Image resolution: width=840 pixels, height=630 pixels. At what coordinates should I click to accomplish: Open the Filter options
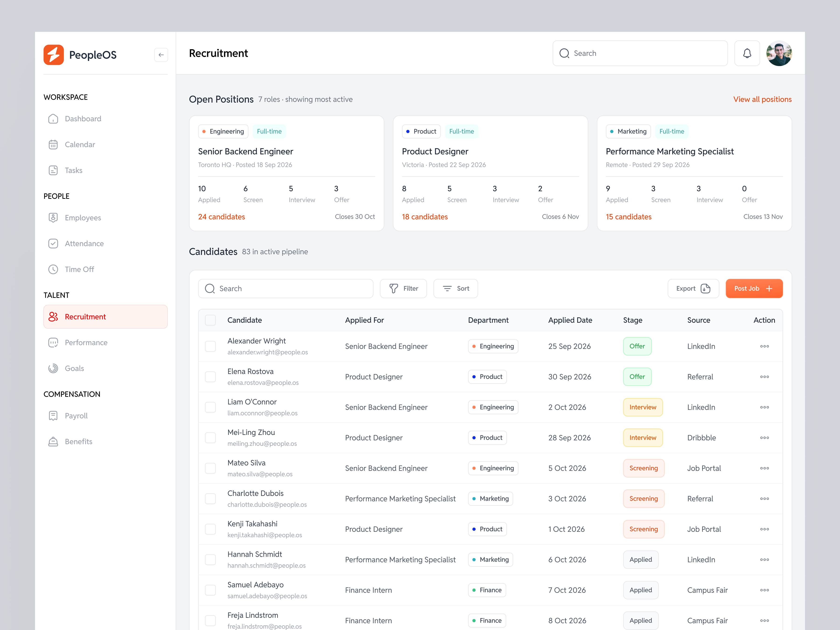coord(403,289)
